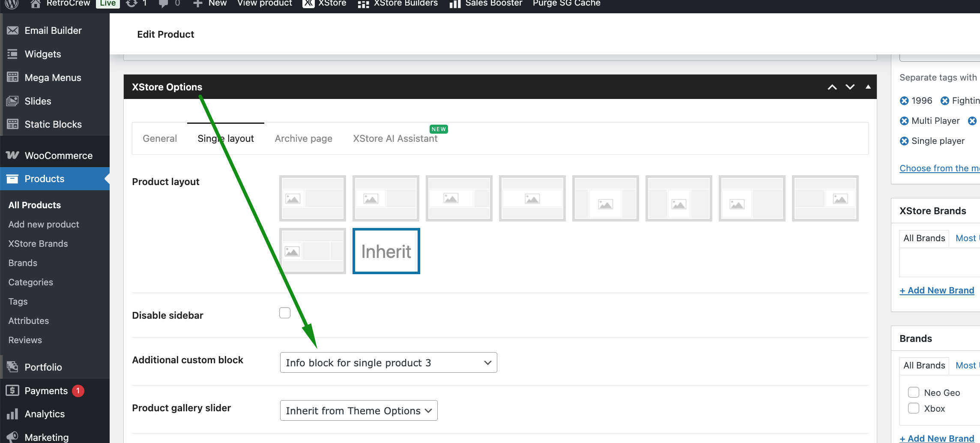Open the comments bubble icon

pos(163,3)
